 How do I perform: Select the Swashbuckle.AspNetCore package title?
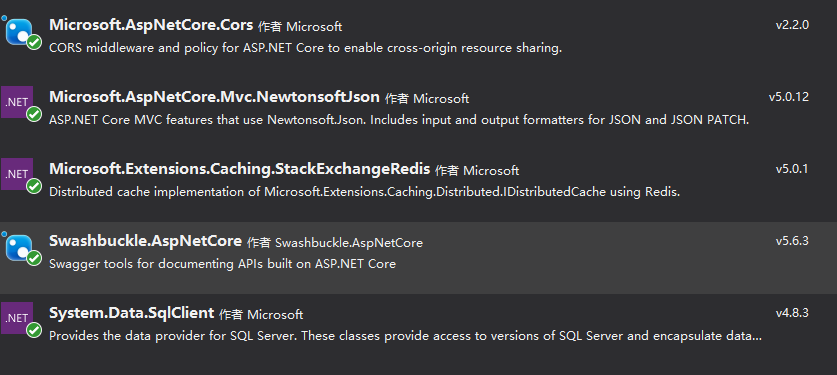click(x=145, y=241)
